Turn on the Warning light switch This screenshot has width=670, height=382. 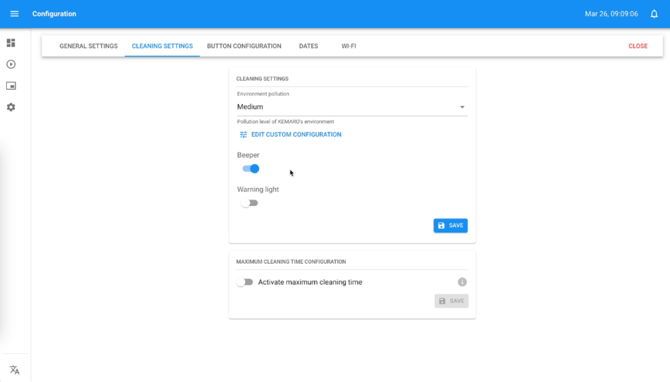(250, 203)
